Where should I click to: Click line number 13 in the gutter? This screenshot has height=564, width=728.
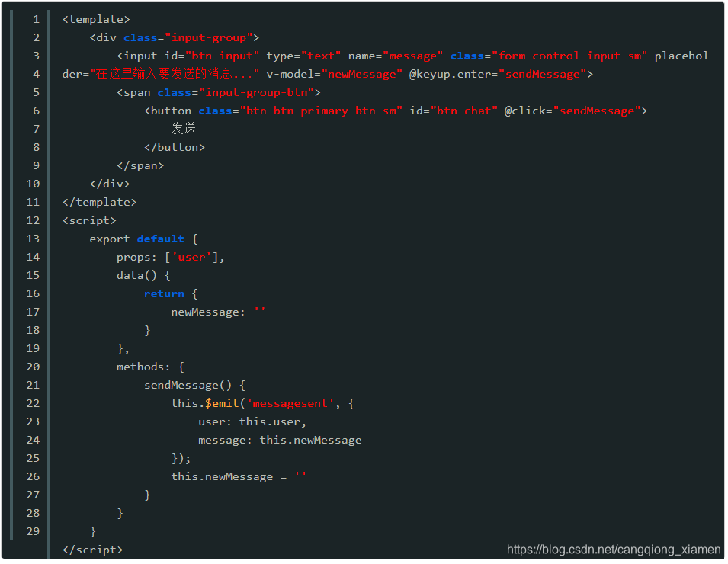tap(33, 239)
